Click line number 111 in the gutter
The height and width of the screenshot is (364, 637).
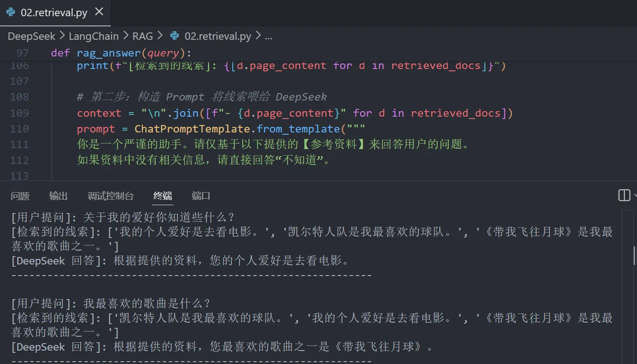[19, 144]
